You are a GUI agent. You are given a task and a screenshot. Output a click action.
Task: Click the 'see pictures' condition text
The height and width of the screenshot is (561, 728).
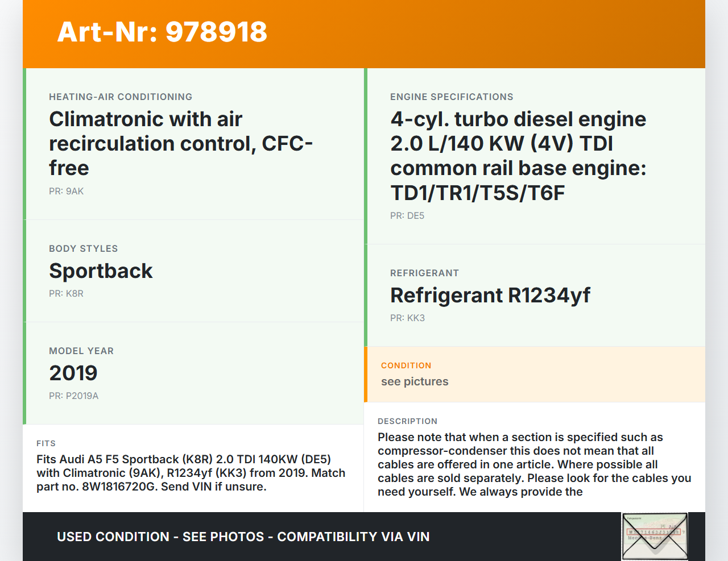pyautogui.click(x=415, y=381)
